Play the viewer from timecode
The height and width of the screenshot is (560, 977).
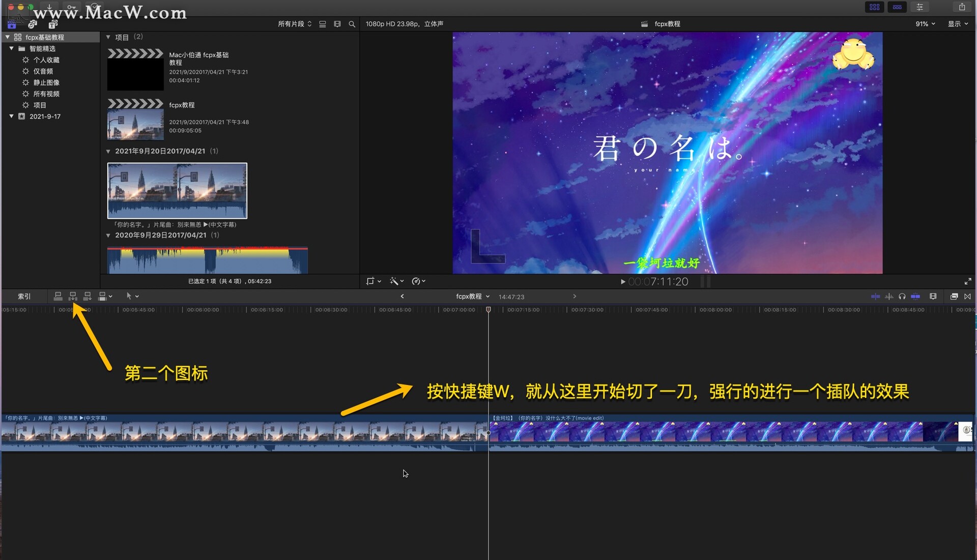tap(623, 282)
